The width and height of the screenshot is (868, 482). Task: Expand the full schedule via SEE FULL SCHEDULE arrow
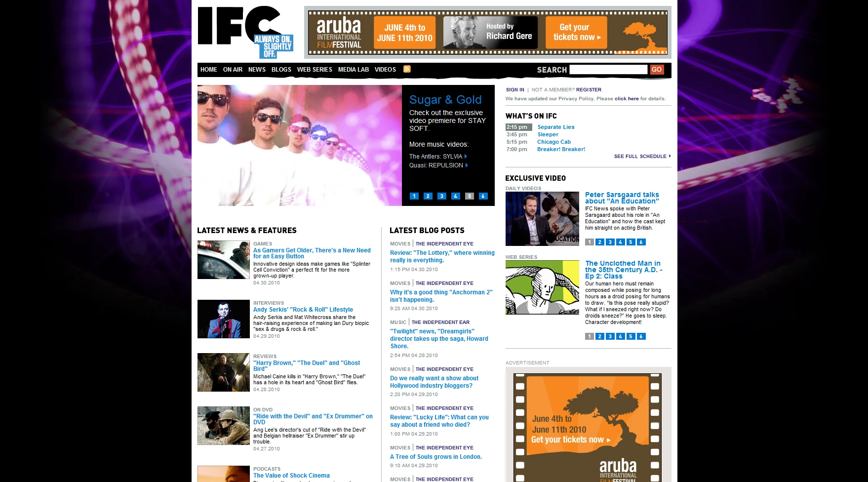point(670,156)
